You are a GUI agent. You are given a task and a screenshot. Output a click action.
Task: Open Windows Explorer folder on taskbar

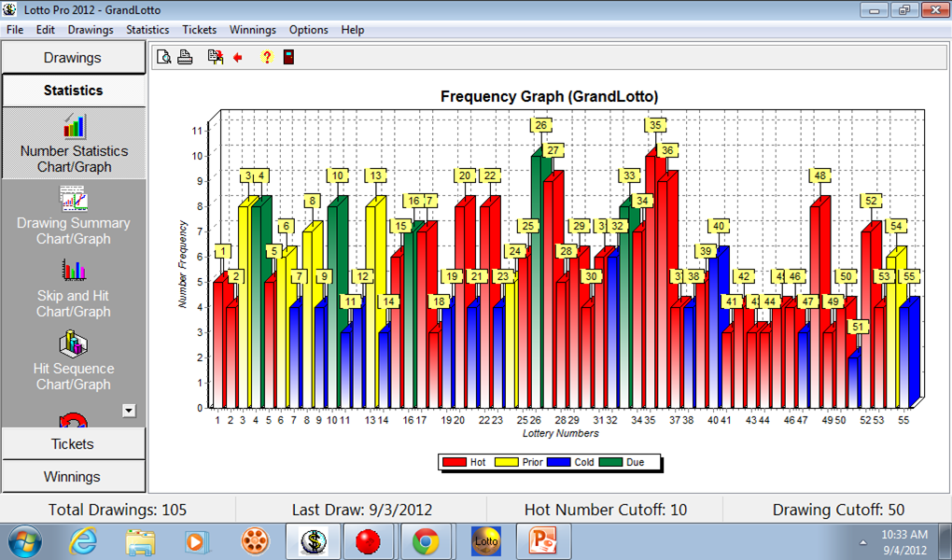[x=140, y=541]
